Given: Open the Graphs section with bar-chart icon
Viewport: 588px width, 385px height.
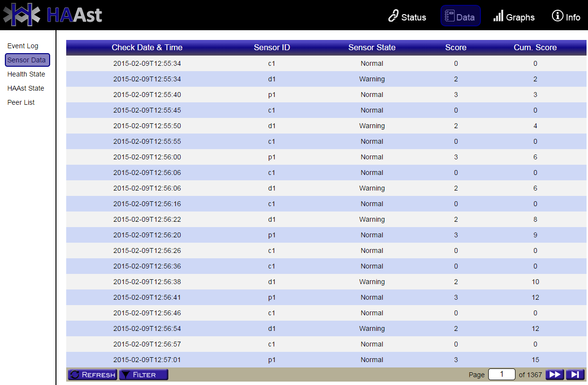Looking at the screenshot, I should (498, 16).
